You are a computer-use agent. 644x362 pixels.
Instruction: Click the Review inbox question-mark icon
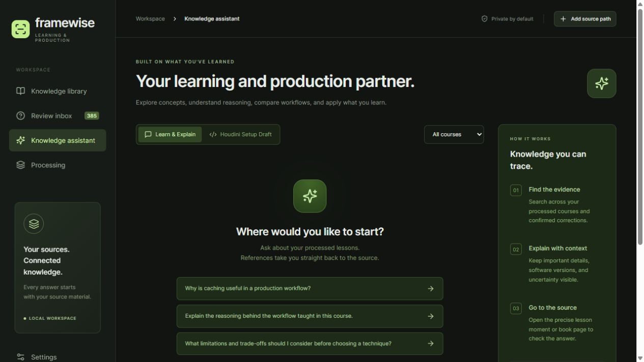(20, 115)
